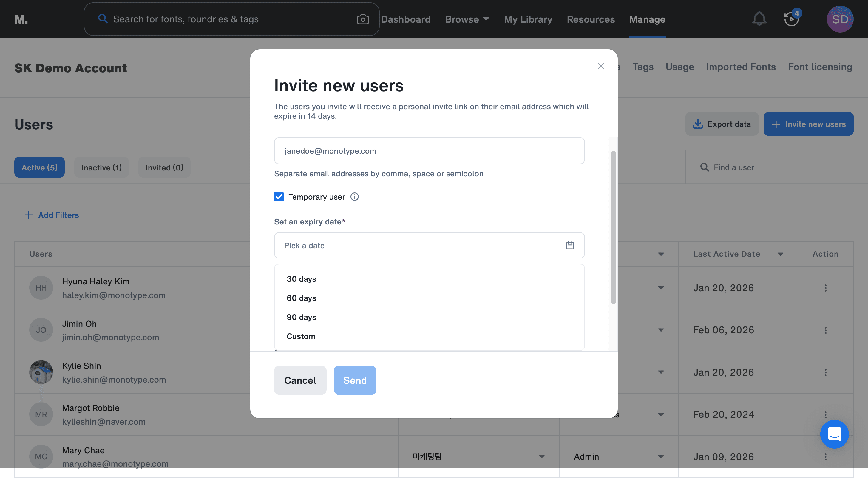Uncheck the Temporary user checkbox
Image resolution: width=868 pixels, height=490 pixels.
(279, 197)
